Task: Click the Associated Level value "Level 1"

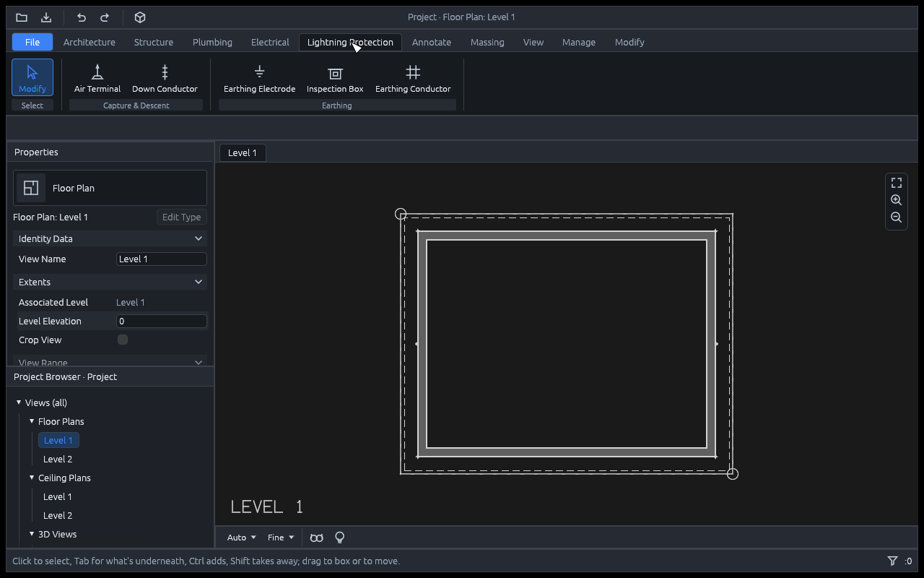Action: click(131, 302)
